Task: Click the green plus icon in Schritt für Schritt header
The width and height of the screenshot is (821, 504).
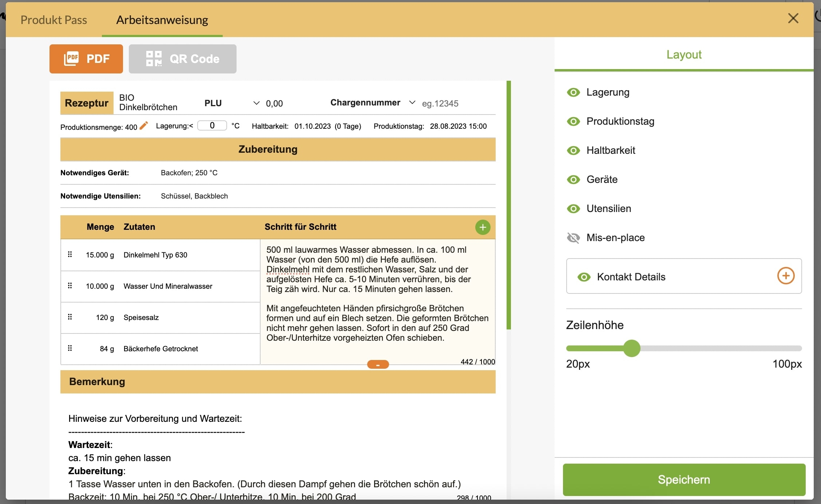Action: 483,227
